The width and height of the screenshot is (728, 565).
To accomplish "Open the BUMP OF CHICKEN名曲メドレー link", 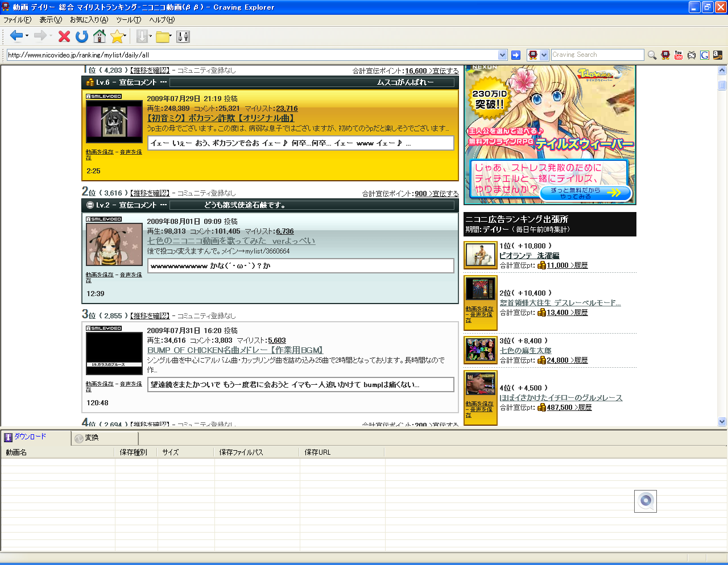I will tap(235, 350).
